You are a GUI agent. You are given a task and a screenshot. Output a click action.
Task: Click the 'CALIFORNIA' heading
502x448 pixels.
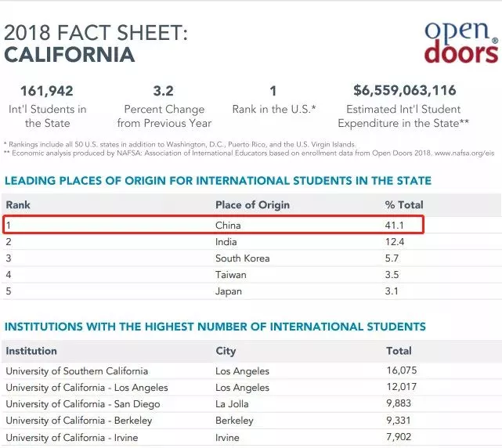70,55
